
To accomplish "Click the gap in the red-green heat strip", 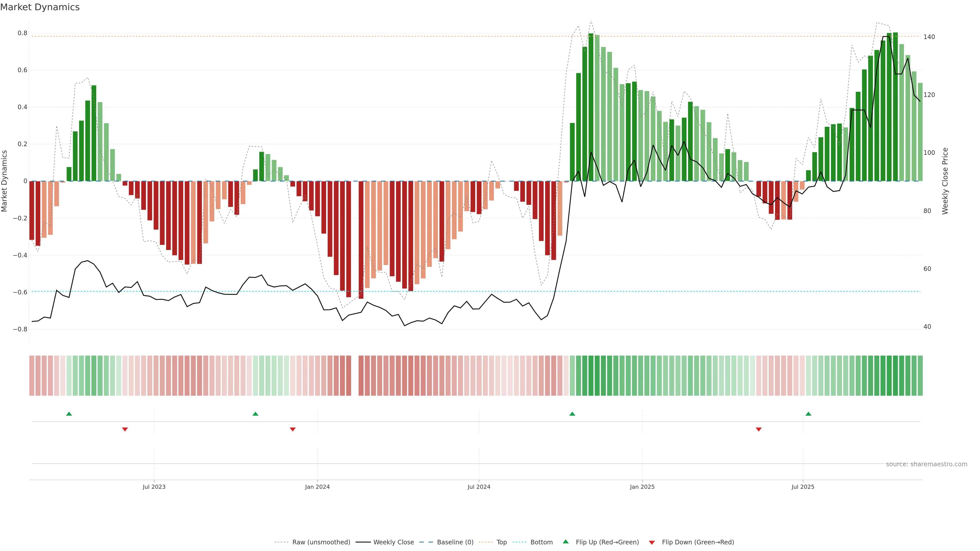I will 354,376.
